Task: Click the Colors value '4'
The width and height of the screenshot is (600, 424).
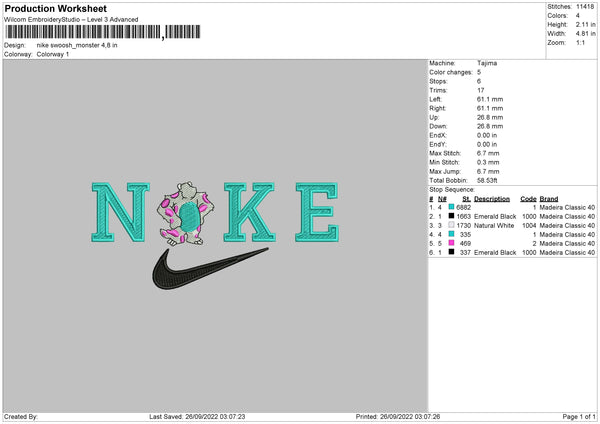Action: coord(578,16)
